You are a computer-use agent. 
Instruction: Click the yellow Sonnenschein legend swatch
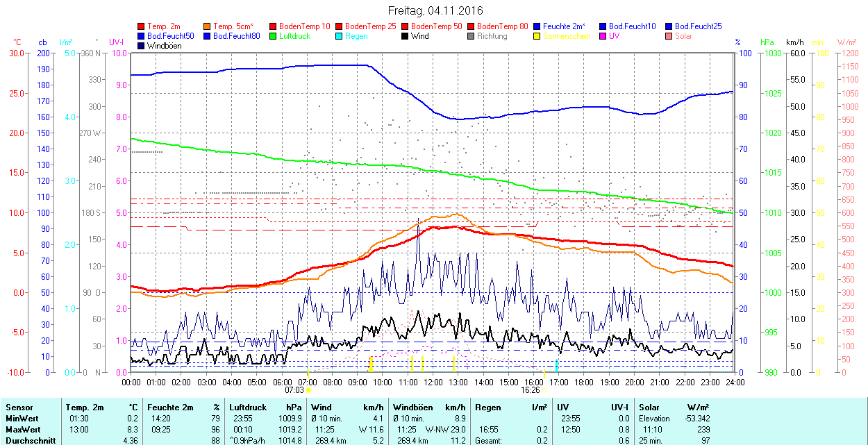(x=537, y=36)
